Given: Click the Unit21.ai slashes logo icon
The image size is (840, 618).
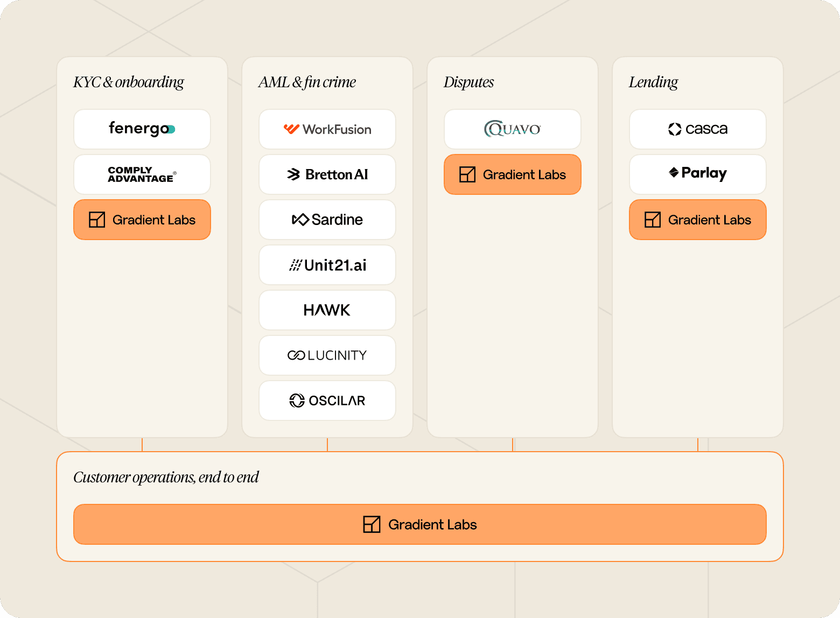Looking at the screenshot, I should pyautogui.click(x=296, y=265).
